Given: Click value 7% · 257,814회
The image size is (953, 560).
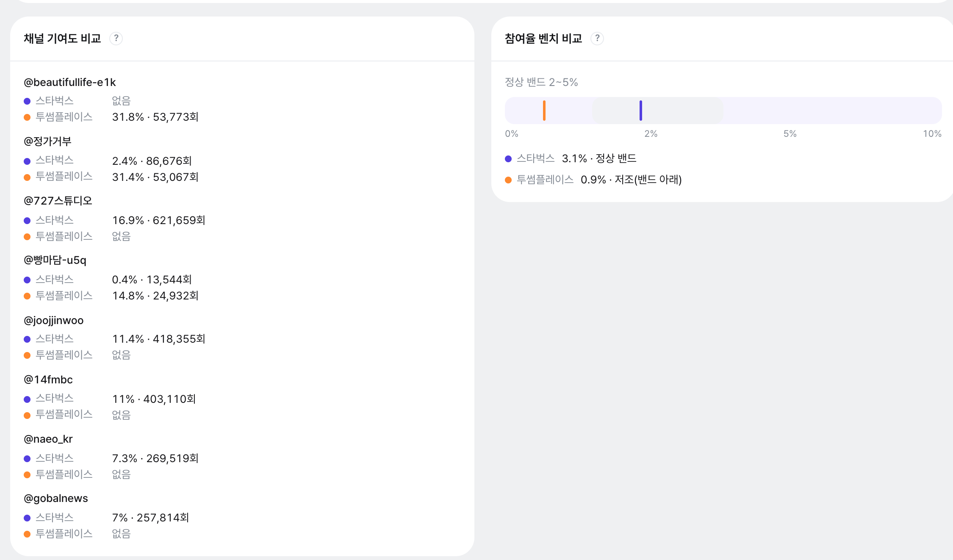Looking at the screenshot, I should [x=150, y=518].
